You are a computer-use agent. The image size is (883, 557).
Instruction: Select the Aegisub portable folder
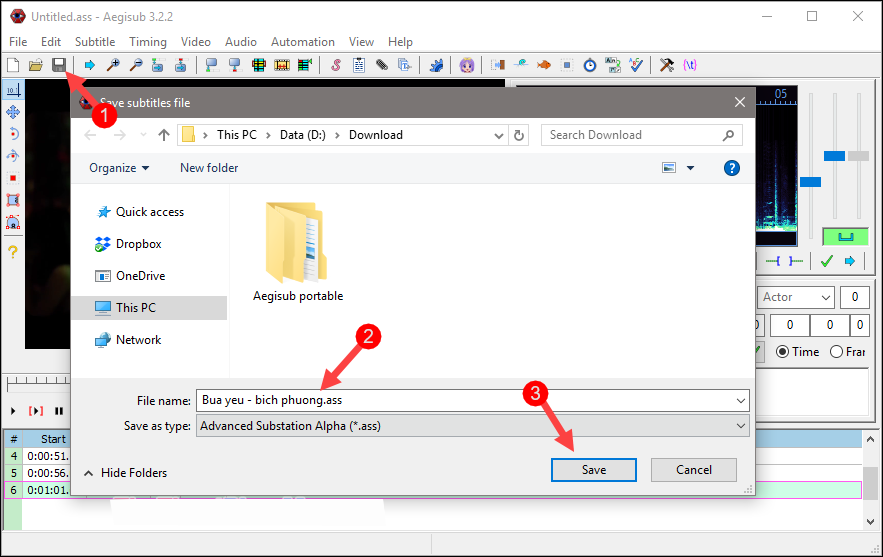point(298,252)
